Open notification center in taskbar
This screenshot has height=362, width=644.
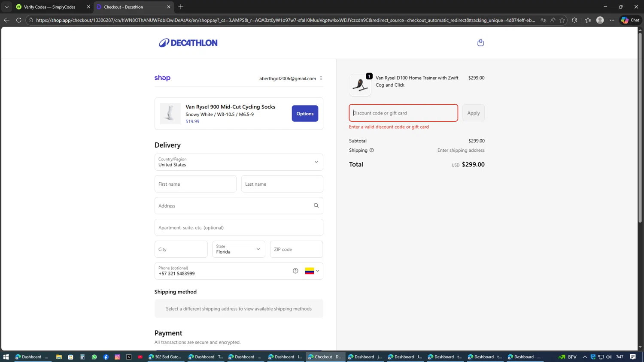(x=633, y=357)
